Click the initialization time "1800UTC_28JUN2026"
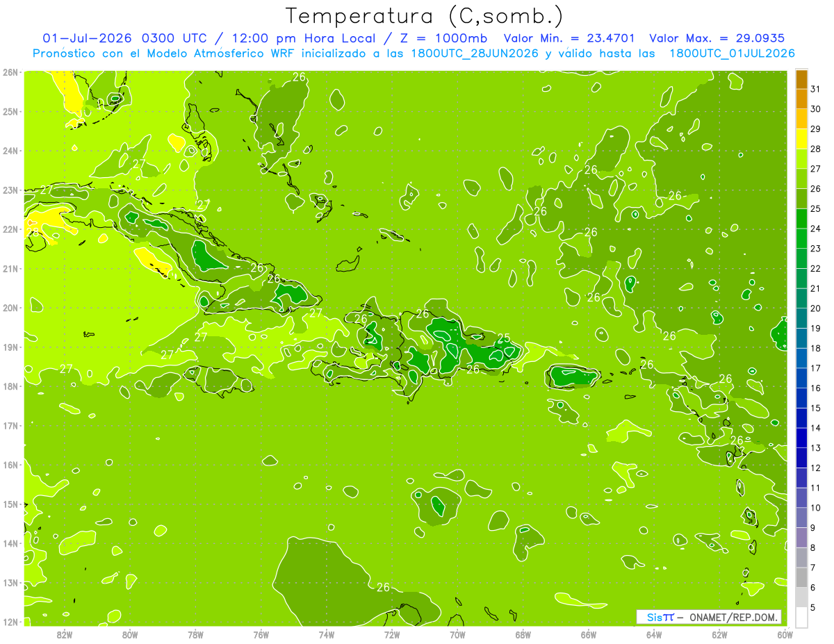Screen dimensions: 834x644 click(475, 53)
